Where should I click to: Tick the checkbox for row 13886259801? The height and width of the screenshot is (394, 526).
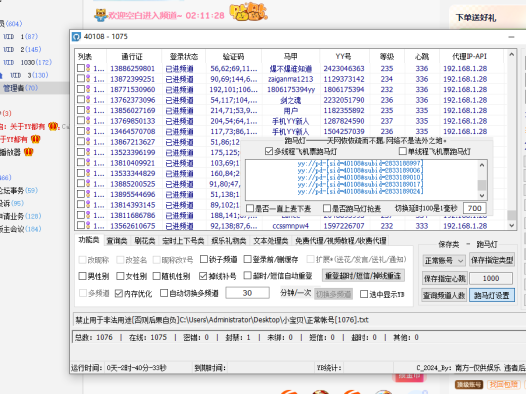click(x=81, y=68)
